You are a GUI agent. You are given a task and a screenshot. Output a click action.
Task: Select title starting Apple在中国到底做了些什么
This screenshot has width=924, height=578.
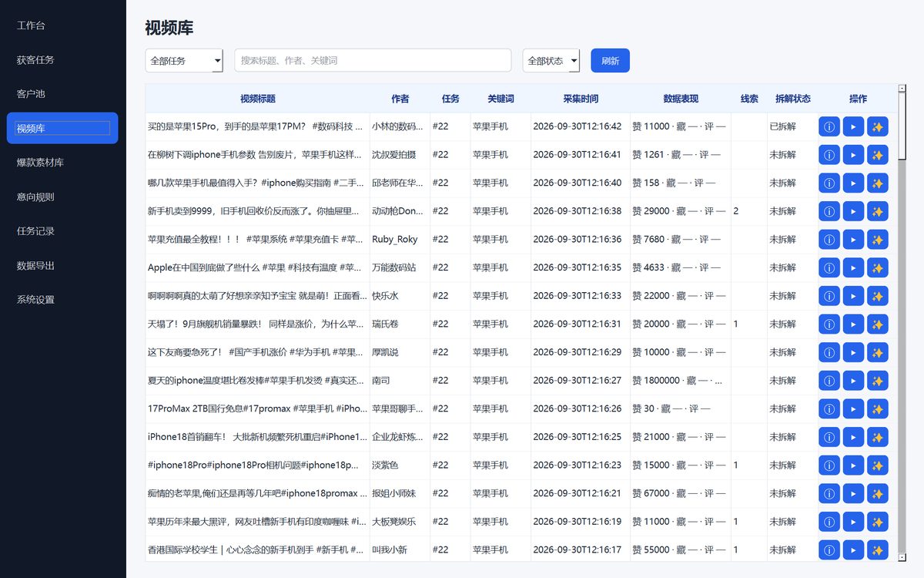[x=256, y=267]
